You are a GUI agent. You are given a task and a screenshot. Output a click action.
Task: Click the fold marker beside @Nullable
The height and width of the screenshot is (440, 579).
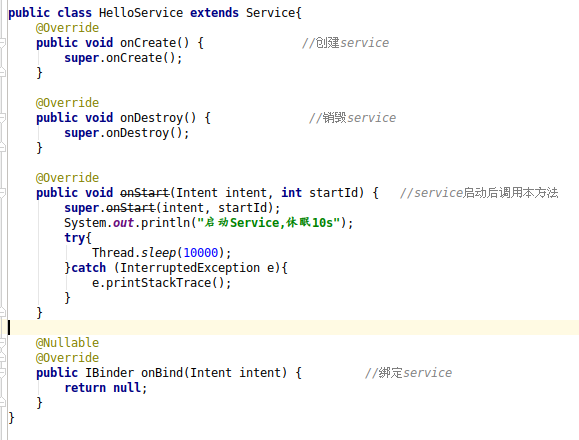tap(2, 343)
